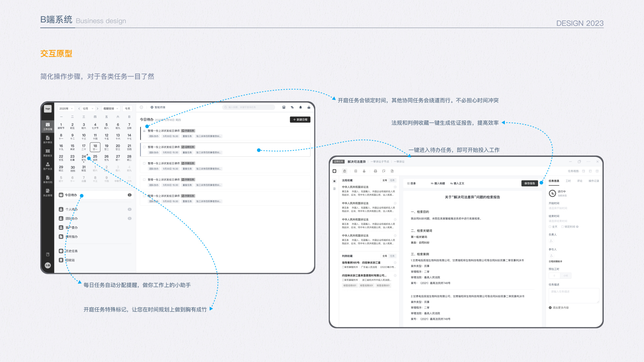Check the second 证明任务 to-do item checkbox
The image size is (644, 362).
click(144, 147)
